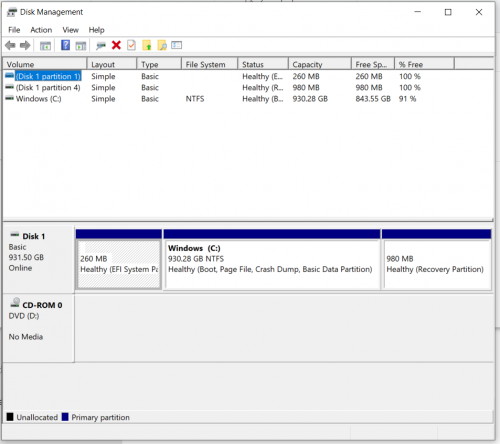Screen dimensions: 500x444
Task: Click the 843.55 GB free space cell
Action: coord(373,99)
